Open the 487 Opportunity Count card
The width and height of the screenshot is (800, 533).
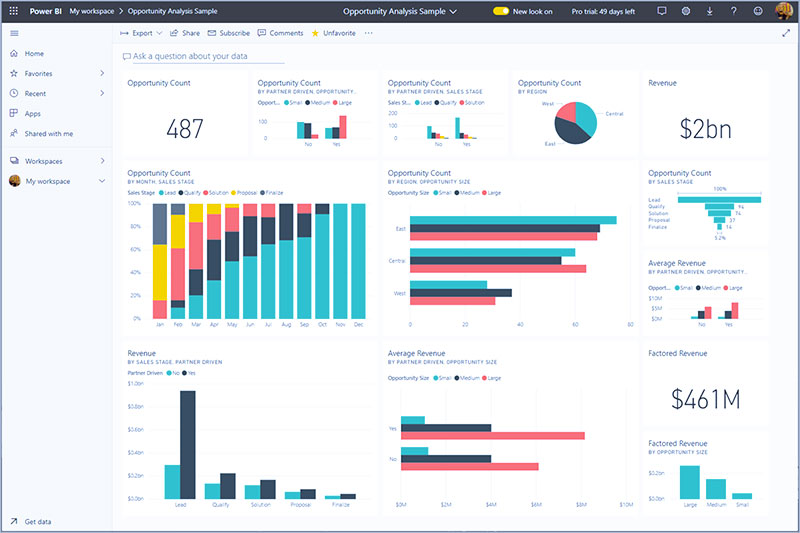pyautogui.click(x=185, y=115)
